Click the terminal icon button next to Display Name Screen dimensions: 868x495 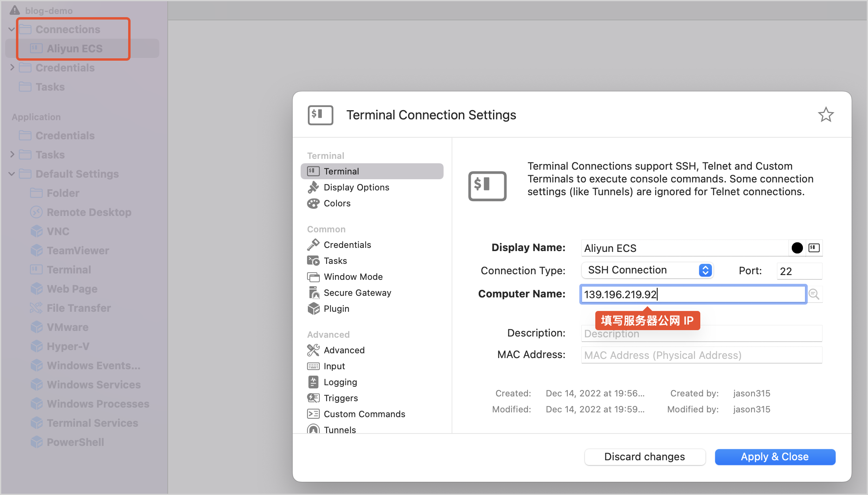[814, 248]
